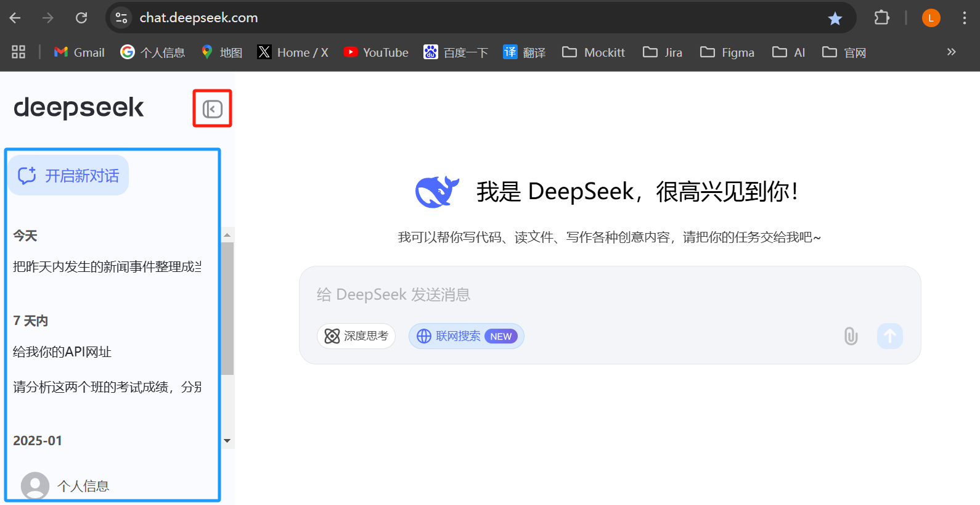The width and height of the screenshot is (980, 505).
Task: Toggle 联网搜索 web search mode
Action: coord(467,336)
